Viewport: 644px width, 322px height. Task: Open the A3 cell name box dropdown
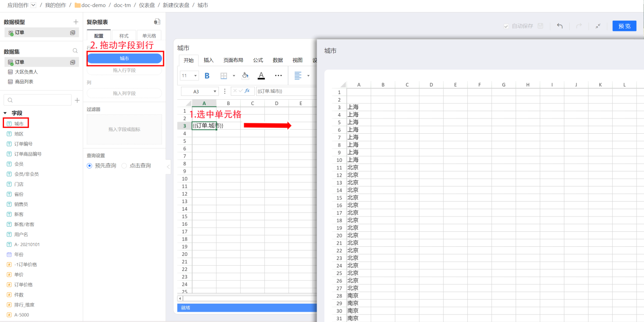click(x=216, y=91)
